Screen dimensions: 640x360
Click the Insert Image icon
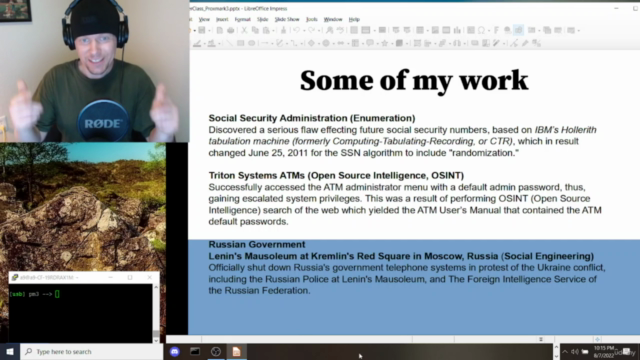(435, 30)
